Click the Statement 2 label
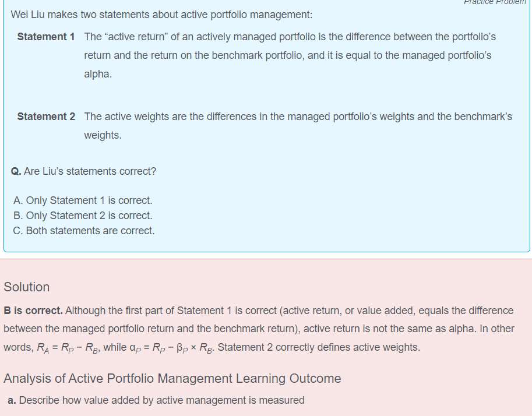 click(46, 117)
